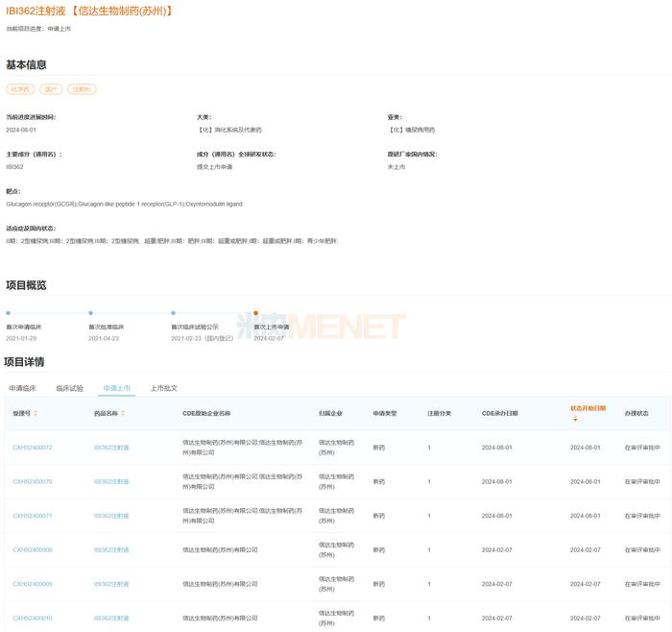The height and width of the screenshot is (632, 672).
Task: Click 在审评审批中 status in CXHS2400072 row
Action: (x=642, y=448)
